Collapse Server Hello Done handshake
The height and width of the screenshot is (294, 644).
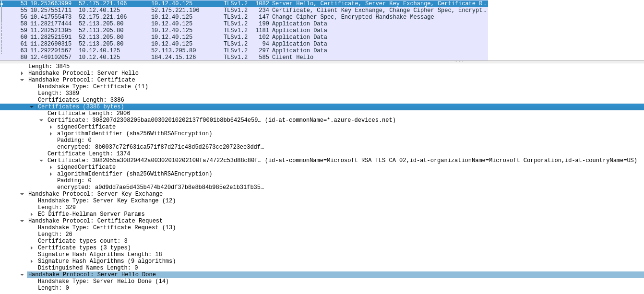pyautogui.click(x=22, y=275)
